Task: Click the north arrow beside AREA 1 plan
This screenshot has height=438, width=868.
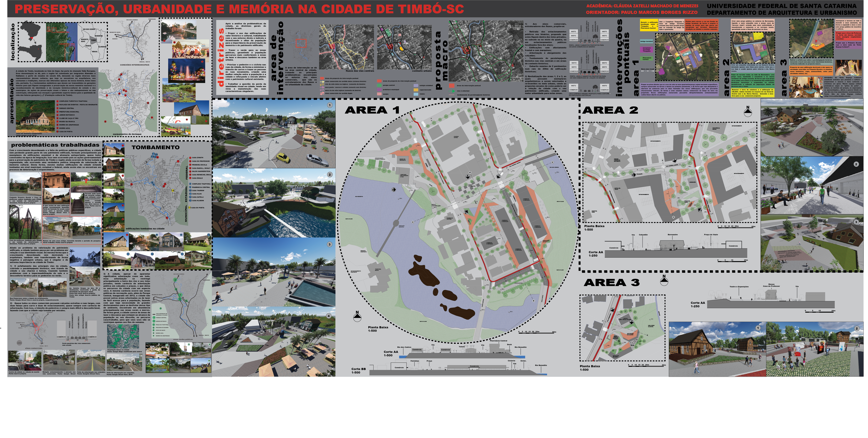Action: [357, 316]
